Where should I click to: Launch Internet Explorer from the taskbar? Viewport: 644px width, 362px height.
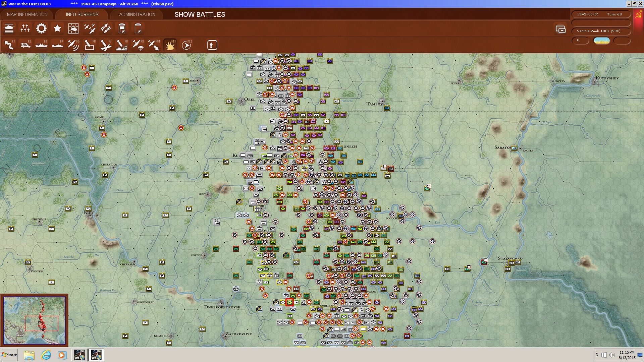[46, 355]
